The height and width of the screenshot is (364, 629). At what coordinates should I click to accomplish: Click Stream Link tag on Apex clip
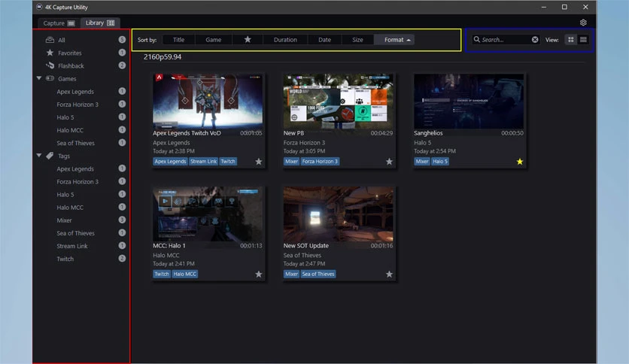point(203,161)
